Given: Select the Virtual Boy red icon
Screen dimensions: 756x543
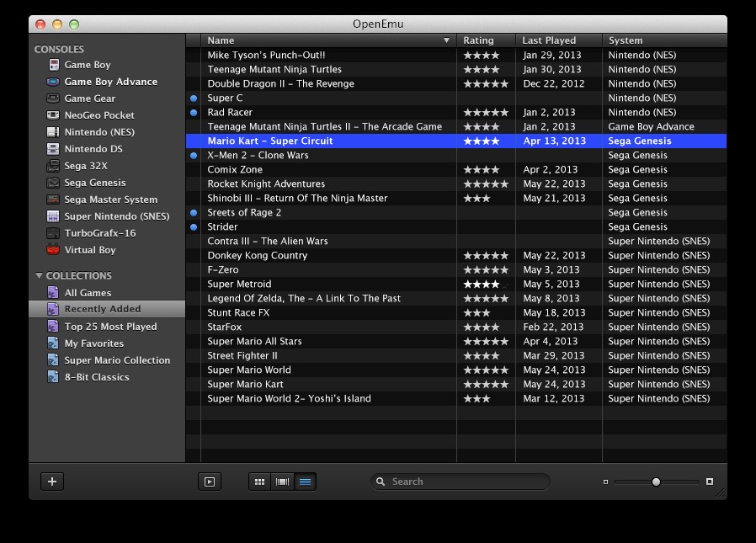Looking at the screenshot, I should point(53,250).
